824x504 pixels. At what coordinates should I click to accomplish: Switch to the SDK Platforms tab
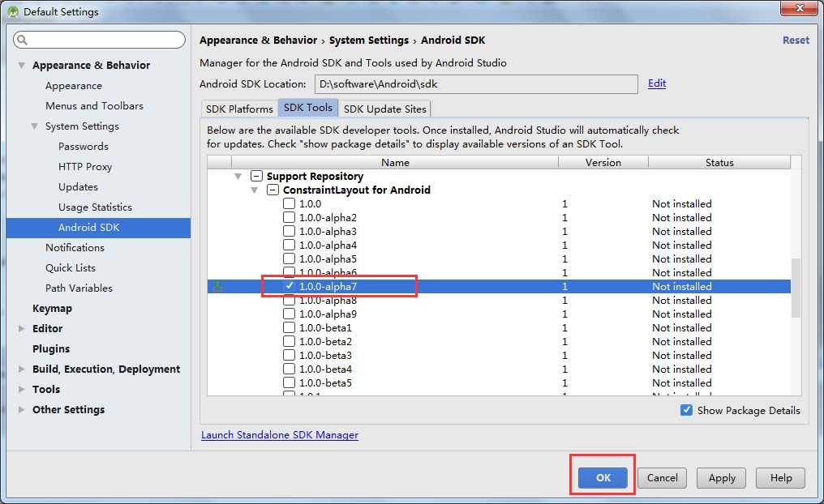click(x=239, y=109)
